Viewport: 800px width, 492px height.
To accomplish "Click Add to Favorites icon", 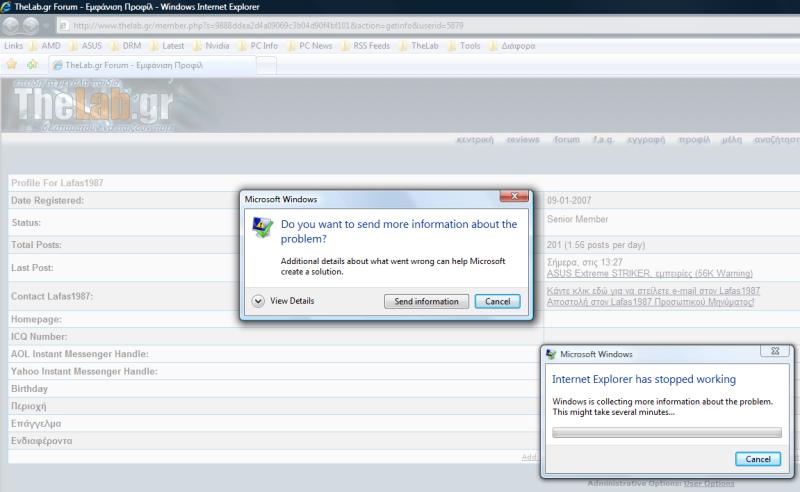I will [33, 65].
